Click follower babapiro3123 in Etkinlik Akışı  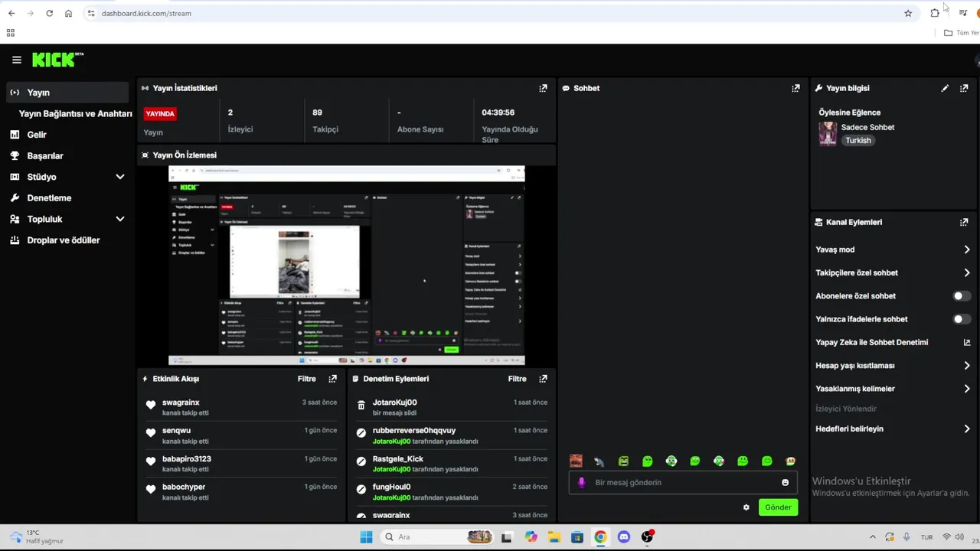(187, 459)
